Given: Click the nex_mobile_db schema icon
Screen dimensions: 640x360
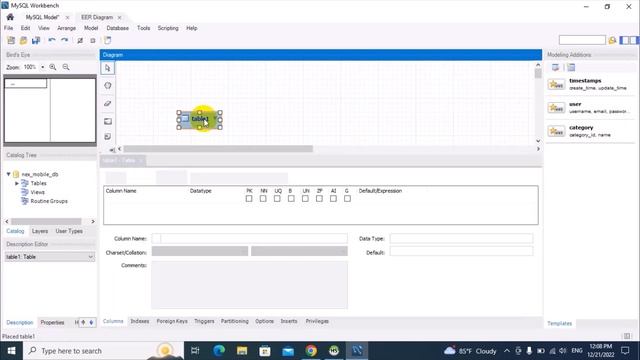Looking at the screenshot, I should pos(16,174).
